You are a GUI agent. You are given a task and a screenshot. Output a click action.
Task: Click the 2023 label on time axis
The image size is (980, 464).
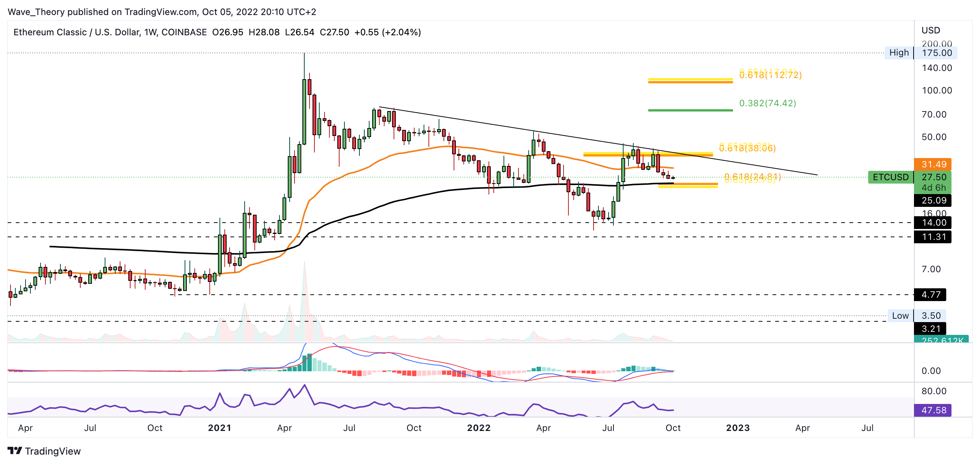(x=738, y=428)
